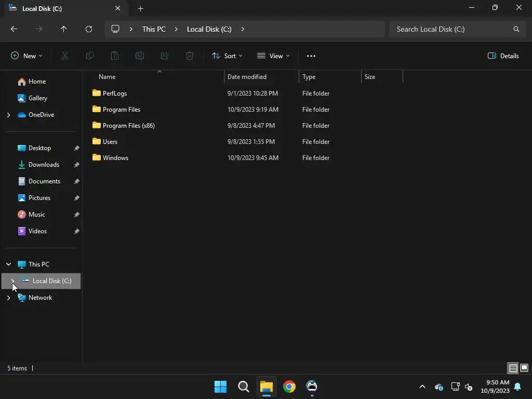The height and width of the screenshot is (399, 532).
Task: Launch Google Chrome from the taskbar
Action: tap(289, 387)
